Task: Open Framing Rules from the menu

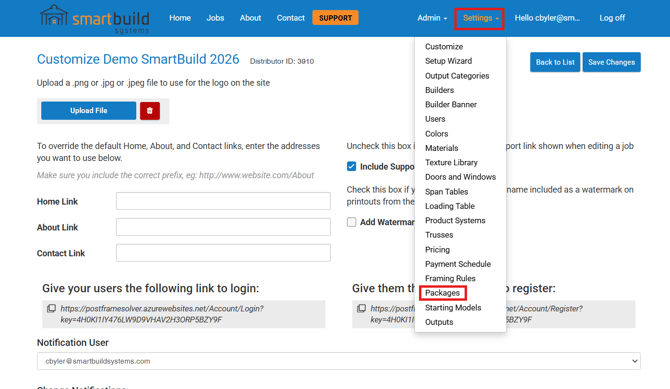Action: pos(450,279)
